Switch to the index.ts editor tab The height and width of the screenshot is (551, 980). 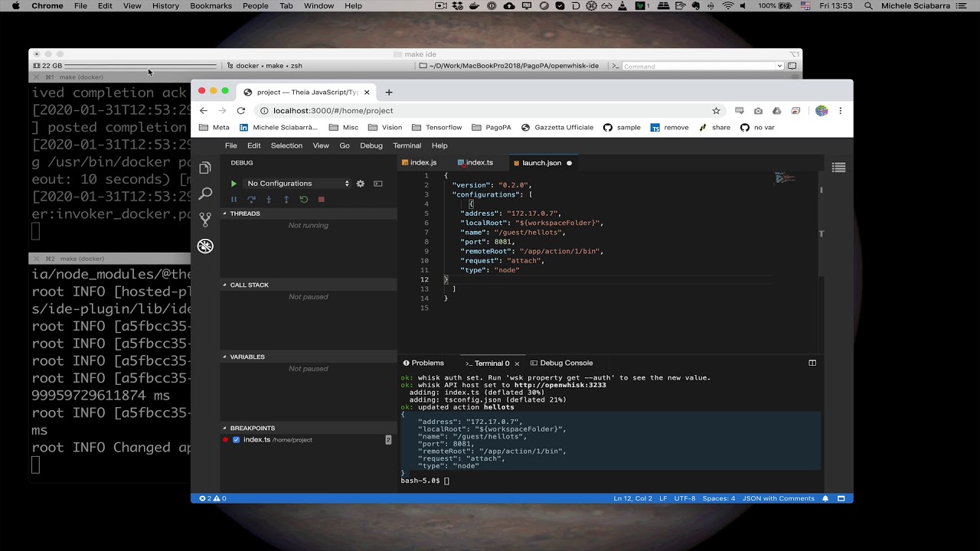pos(479,163)
